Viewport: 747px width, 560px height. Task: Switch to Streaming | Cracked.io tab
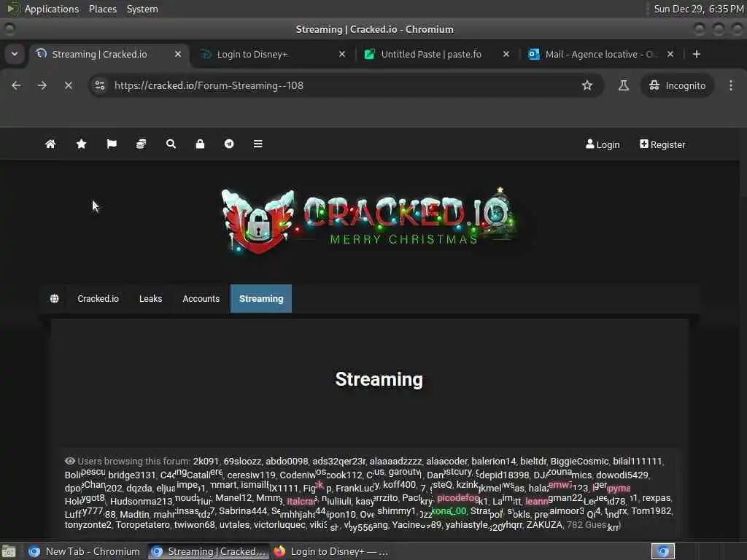[x=109, y=54]
